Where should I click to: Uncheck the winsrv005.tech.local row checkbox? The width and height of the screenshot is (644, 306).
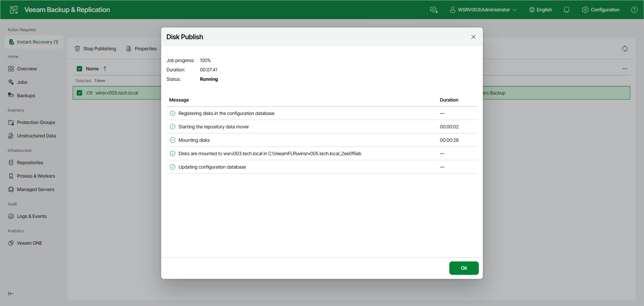coord(79,93)
